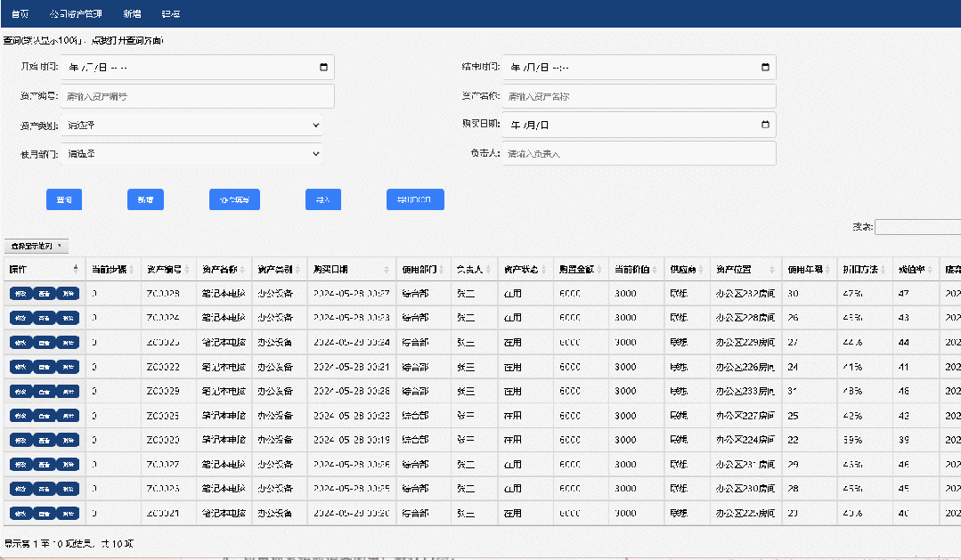This screenshot has width=961, height=560.
Task: Click the blue 导入 button
Action: pyautogui.click(x=323, y=199)
